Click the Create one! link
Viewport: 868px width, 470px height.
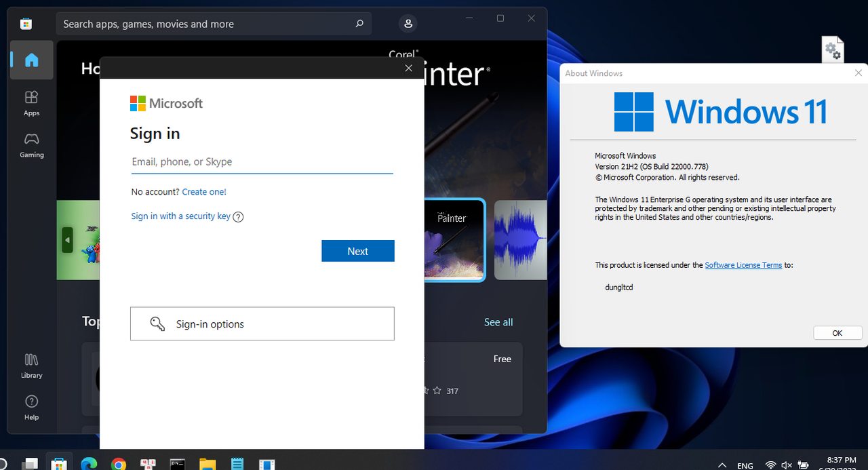pyautogui.click(x=204, y=192)
